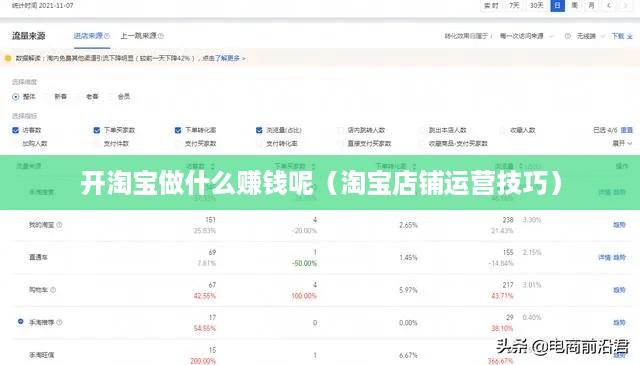Select the 整体 radio option
Screen dimensions: 640x365
pos(16,97)
